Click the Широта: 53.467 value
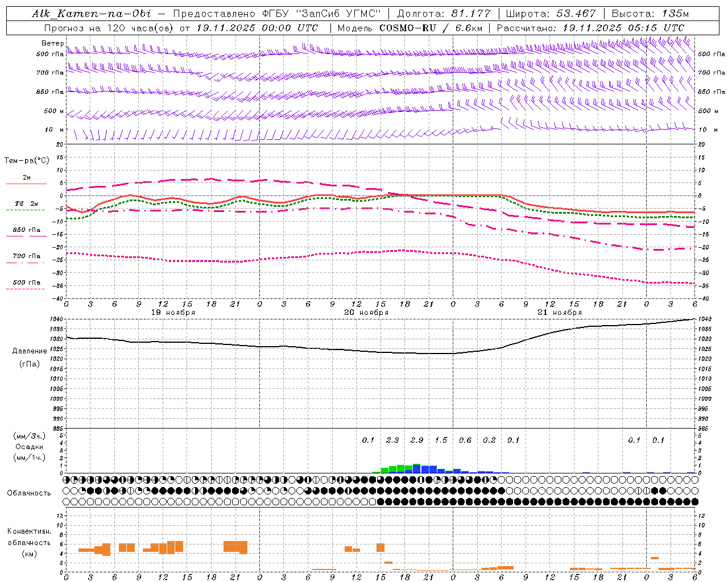Screen dimensions: 728x582 tap(551, 14)
